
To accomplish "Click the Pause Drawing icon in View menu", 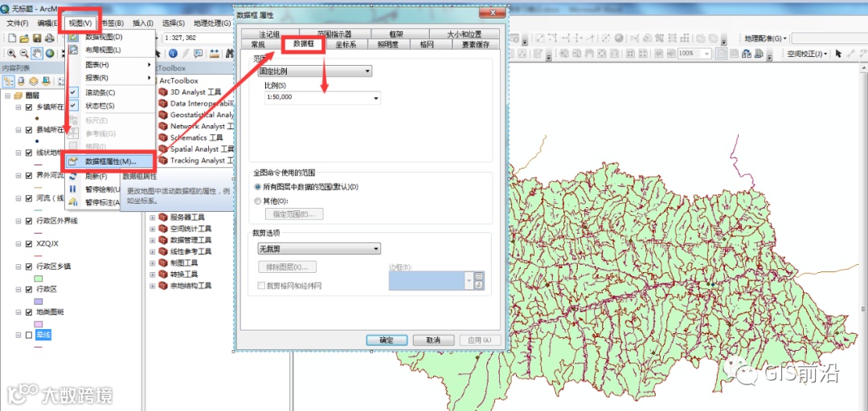I will [72, 189].
